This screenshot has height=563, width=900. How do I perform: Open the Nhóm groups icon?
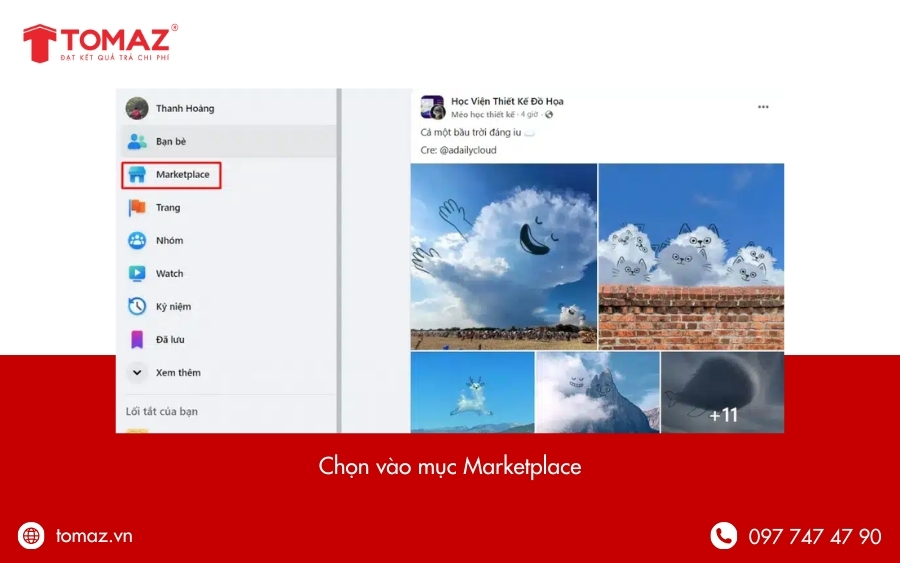point(137,241)
